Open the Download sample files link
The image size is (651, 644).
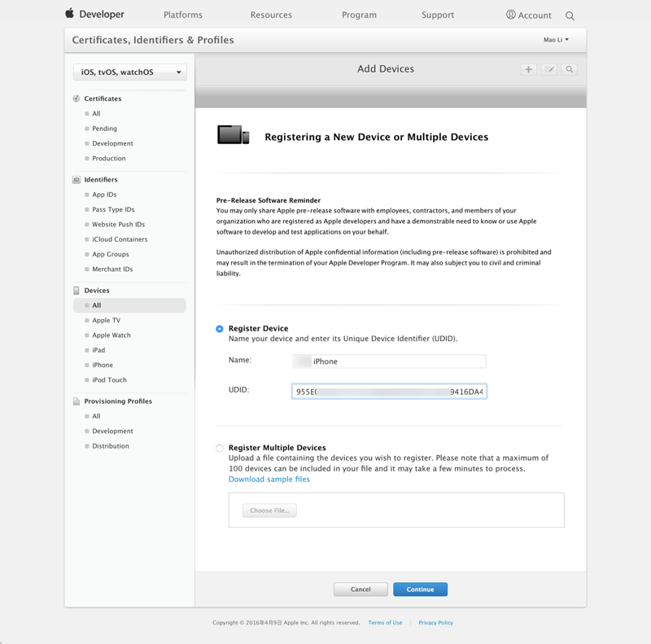(269, 479)
